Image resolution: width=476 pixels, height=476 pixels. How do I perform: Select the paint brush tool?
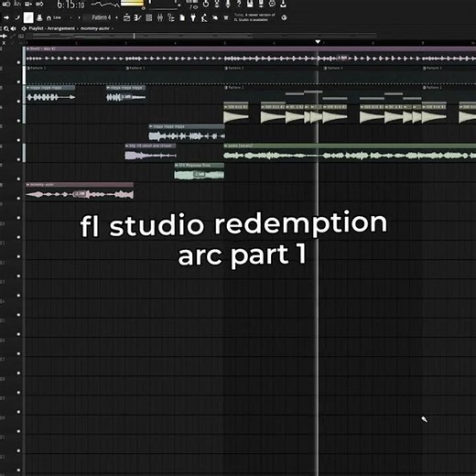17,17
